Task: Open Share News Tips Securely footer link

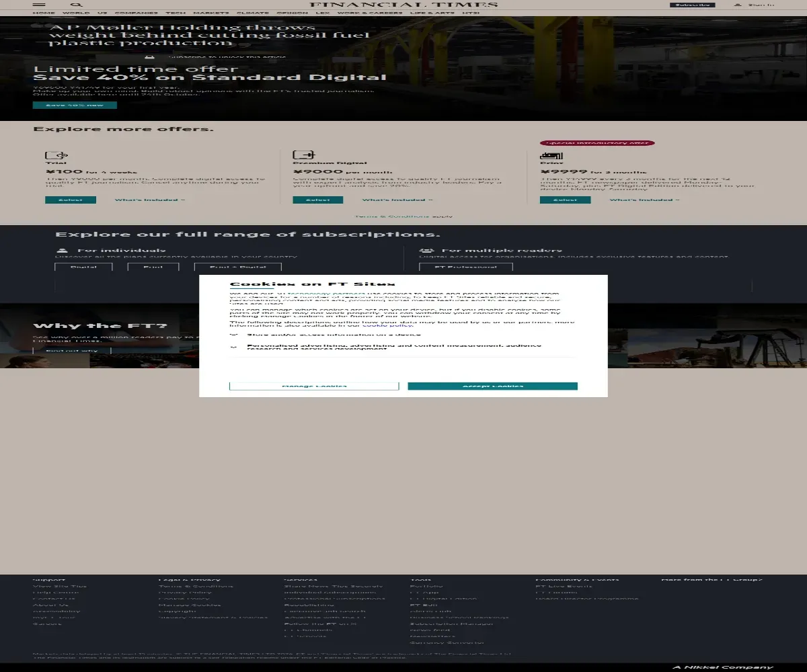Action: pos(334,586)
